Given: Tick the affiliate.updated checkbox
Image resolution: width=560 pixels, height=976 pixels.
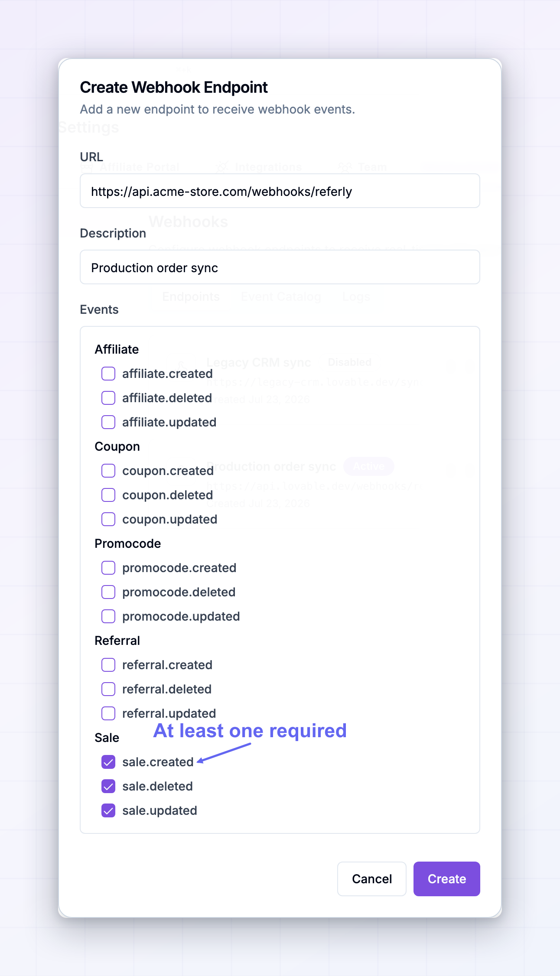Looking at the screenshot, I should [108, 422].
